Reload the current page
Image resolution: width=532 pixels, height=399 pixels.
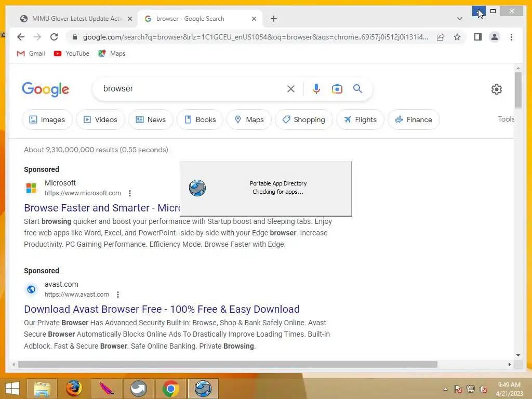54,37
